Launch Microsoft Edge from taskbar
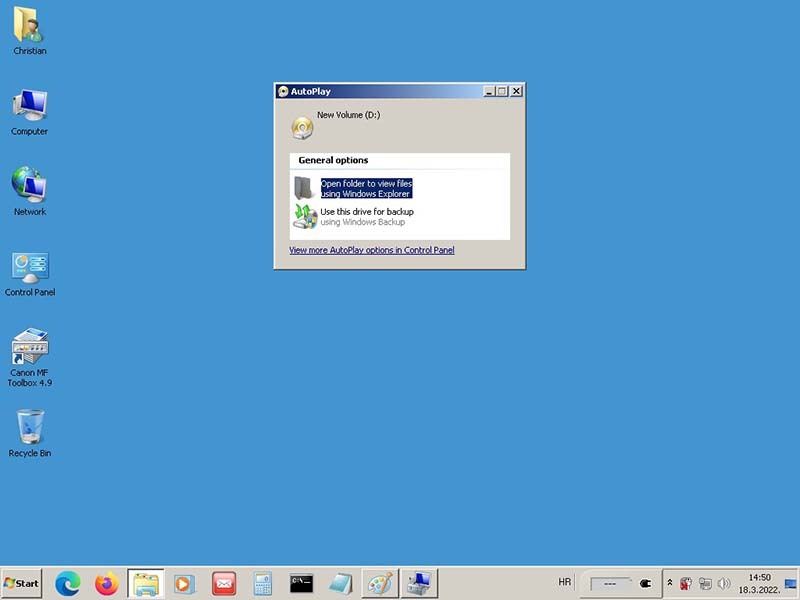The image size is (800, 600). click(x=68, y=583)
